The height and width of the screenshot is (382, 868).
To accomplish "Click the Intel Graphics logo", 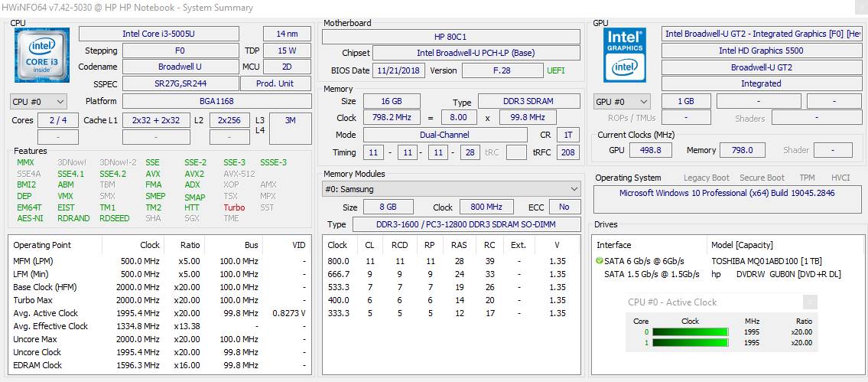I will 625,55.
